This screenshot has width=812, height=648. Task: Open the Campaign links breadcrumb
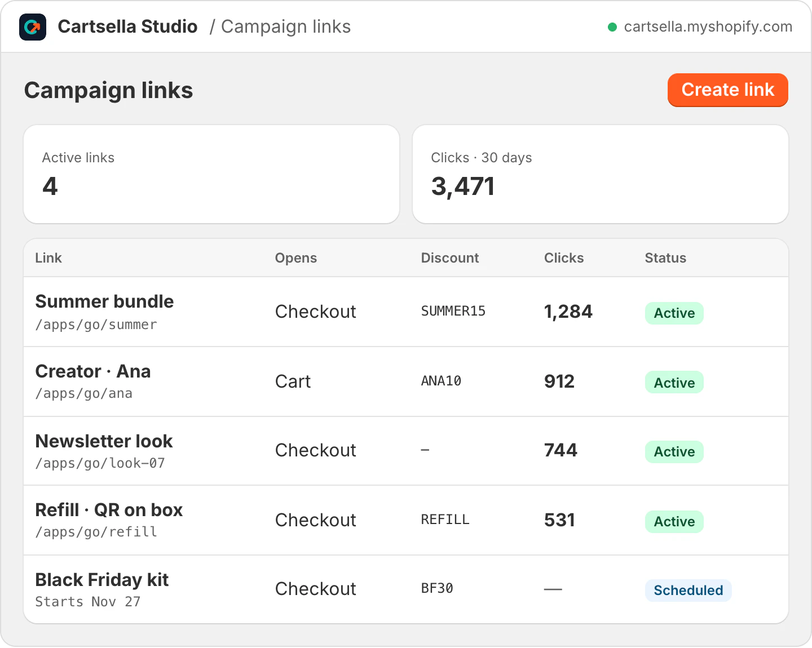(x=286, y=26)
